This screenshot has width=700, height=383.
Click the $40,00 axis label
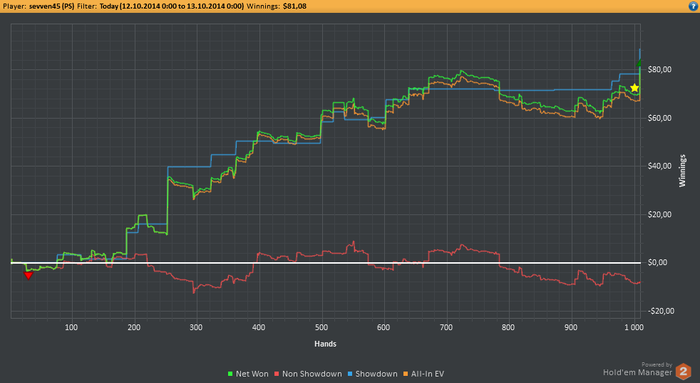pyautogui.click(x=659, y=166)
